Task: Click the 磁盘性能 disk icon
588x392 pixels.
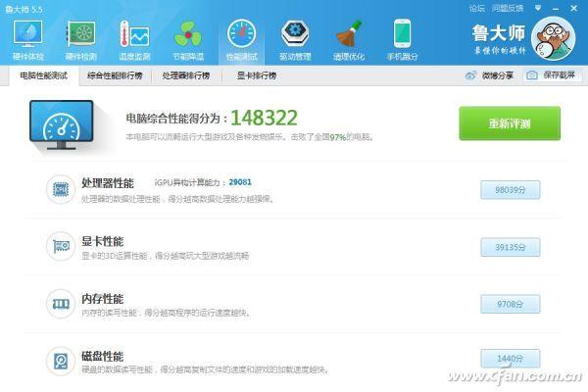Action: point(61,362)
